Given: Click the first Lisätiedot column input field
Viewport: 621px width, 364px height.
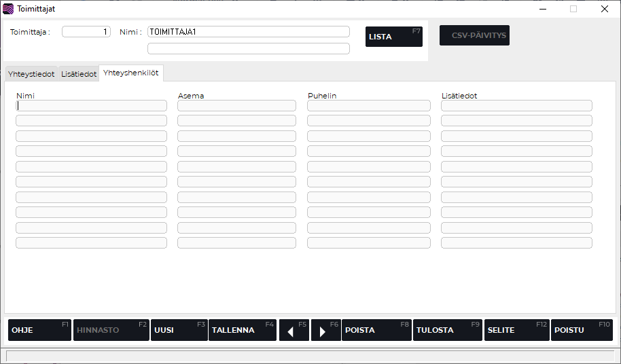Looking at the screenshot, I should pos(516,106).
